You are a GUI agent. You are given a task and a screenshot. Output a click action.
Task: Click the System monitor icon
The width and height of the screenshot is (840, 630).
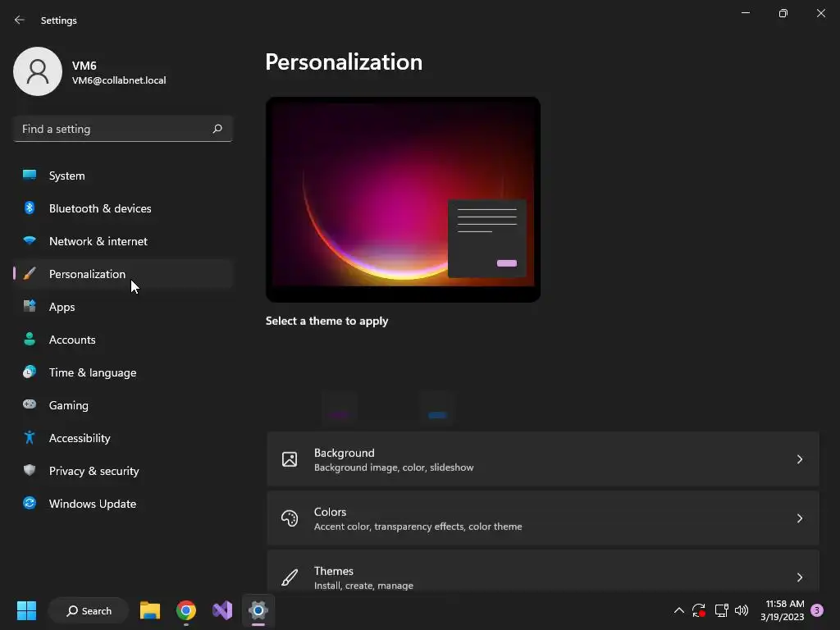pyautogui.click(x=30, y=175)
